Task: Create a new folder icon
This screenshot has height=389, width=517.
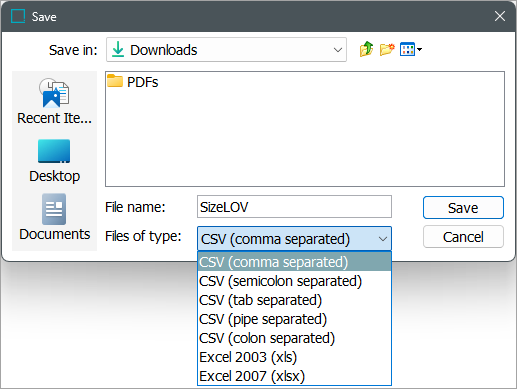Action: [387, 50]
